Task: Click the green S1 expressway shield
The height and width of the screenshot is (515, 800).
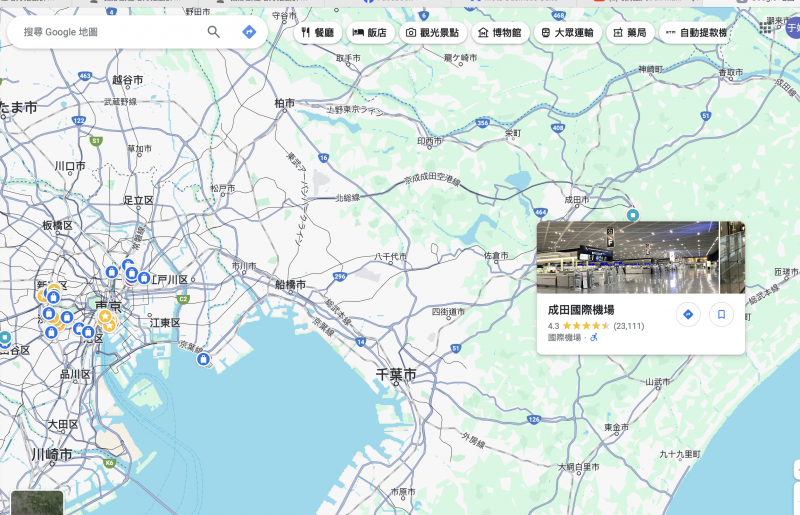Action: (x=95, y=141)
